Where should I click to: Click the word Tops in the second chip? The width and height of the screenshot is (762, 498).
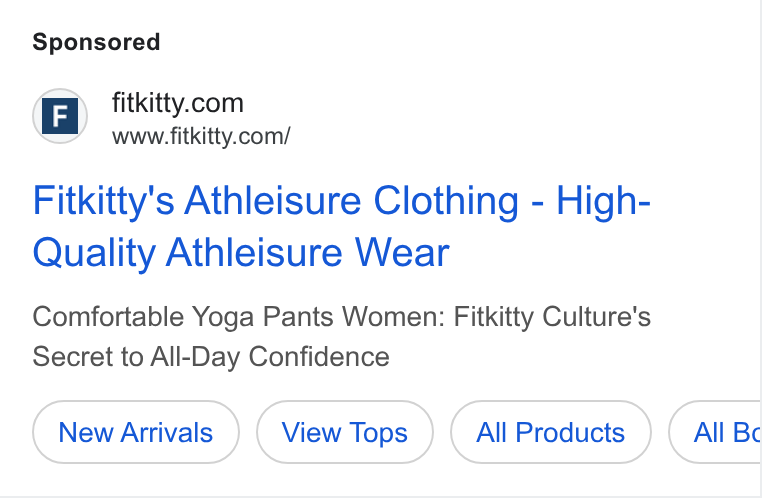378,433
